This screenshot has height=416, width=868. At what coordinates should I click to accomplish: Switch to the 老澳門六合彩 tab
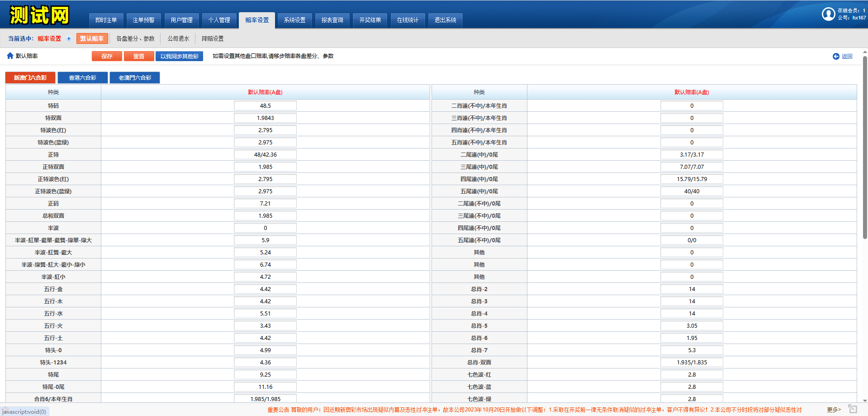[135, 78]
